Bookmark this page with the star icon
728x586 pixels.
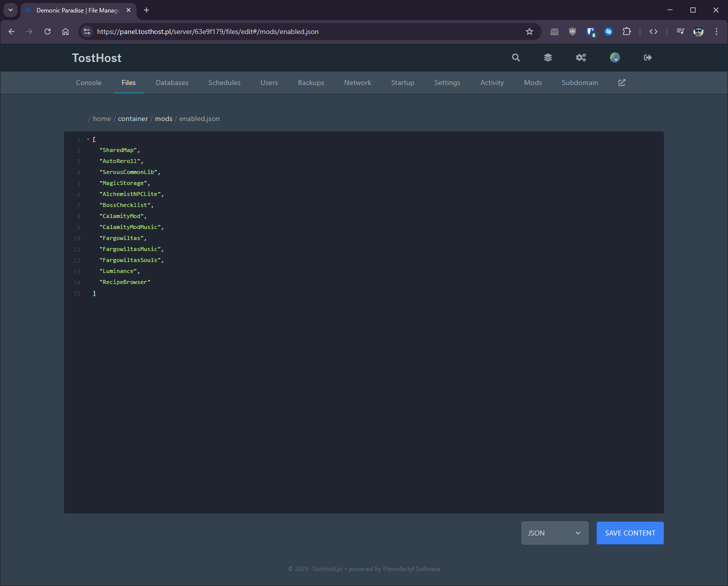point(529,31)
